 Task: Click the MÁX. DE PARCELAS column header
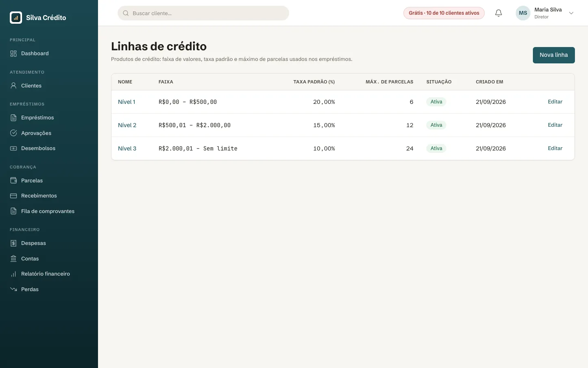(390, 82)
